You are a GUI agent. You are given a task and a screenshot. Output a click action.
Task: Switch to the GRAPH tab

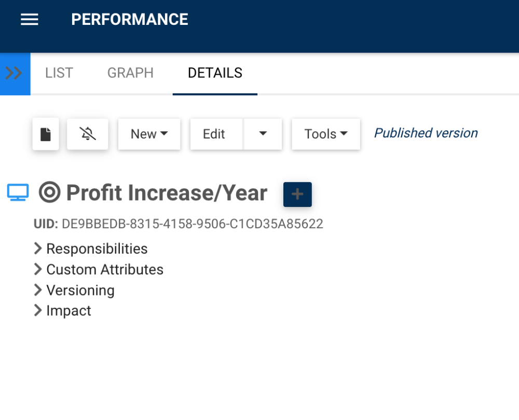pyautogui.click(x=130, y=73)
